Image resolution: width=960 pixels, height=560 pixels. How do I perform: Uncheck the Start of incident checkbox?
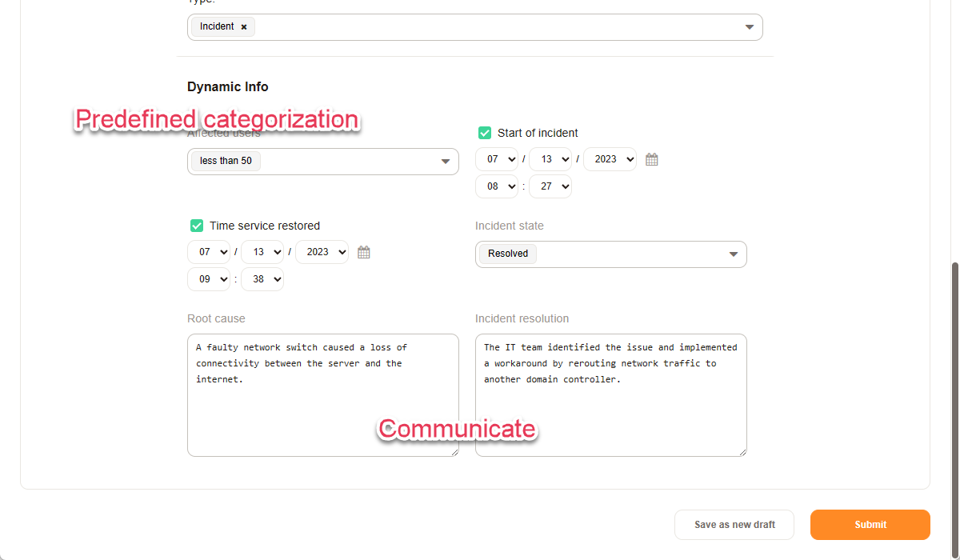[x=485, y=133]
